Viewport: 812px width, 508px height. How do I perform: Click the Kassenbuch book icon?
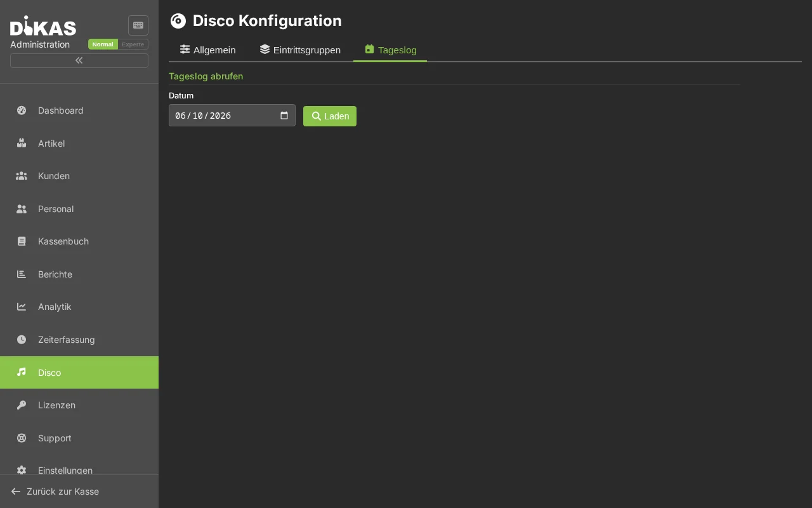pyautogui.click(x=22, y=241)
